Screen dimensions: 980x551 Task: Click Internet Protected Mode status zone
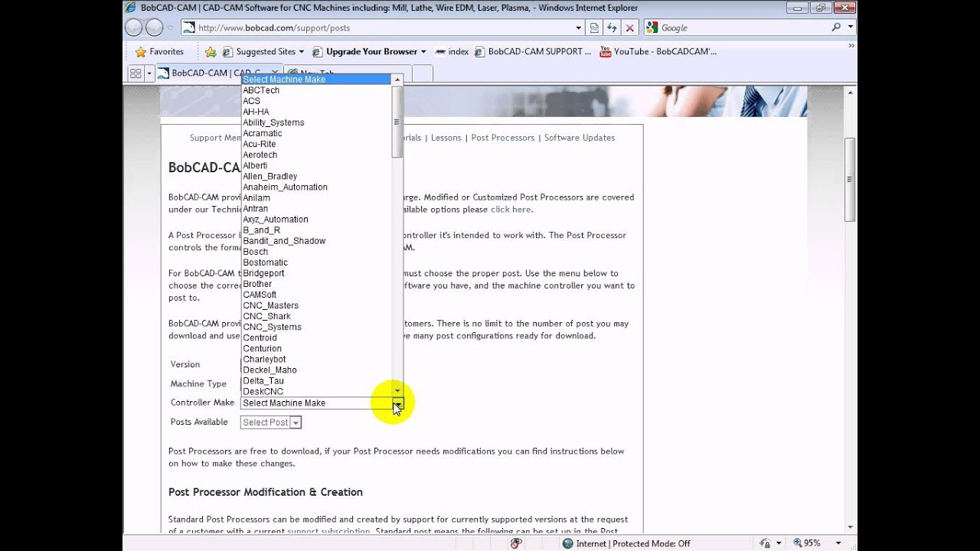point(626,543)
